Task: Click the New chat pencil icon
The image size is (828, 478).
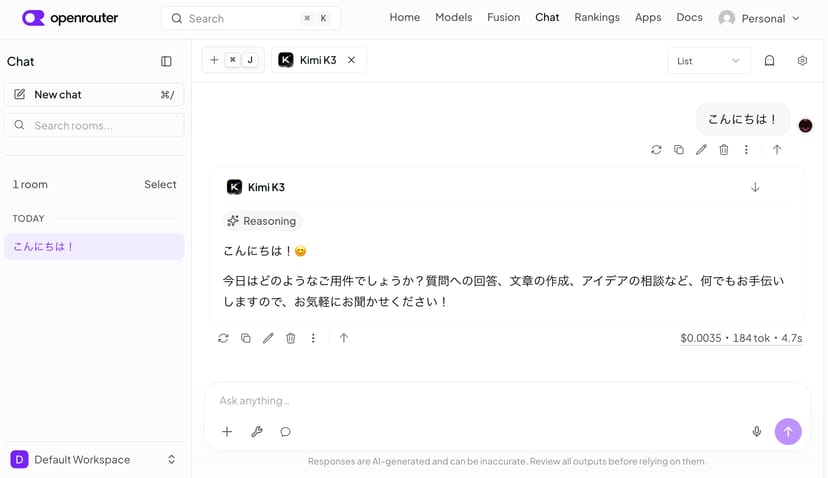Action: (x=20, y=94)
